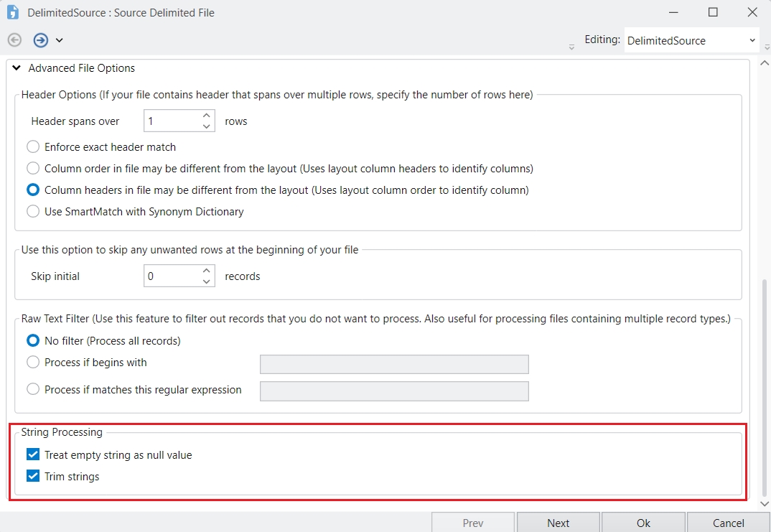Uncheck Treat empty string as null value
771x532 pixels.
(x=33, y=454)
